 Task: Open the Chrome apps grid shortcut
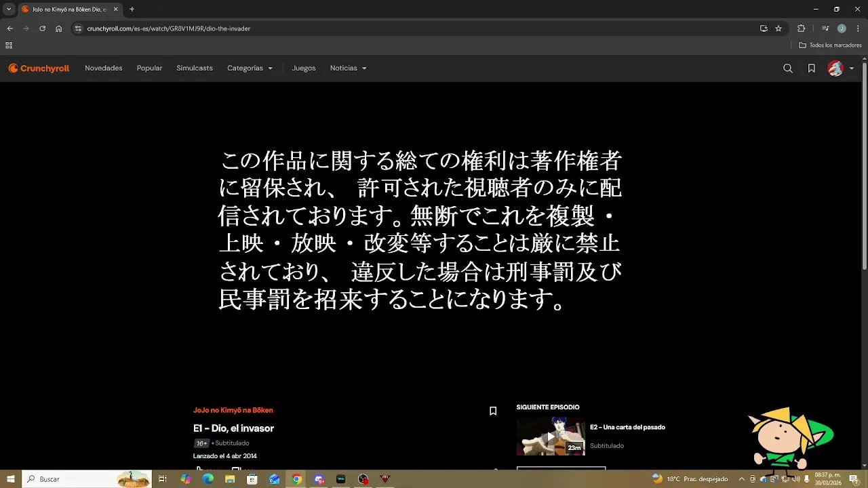[9, 45]
